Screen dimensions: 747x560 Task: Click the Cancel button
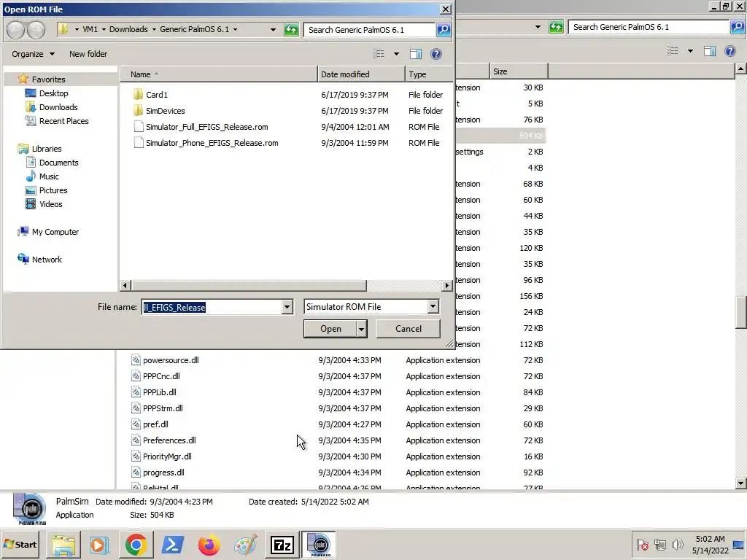coord(409,329)
